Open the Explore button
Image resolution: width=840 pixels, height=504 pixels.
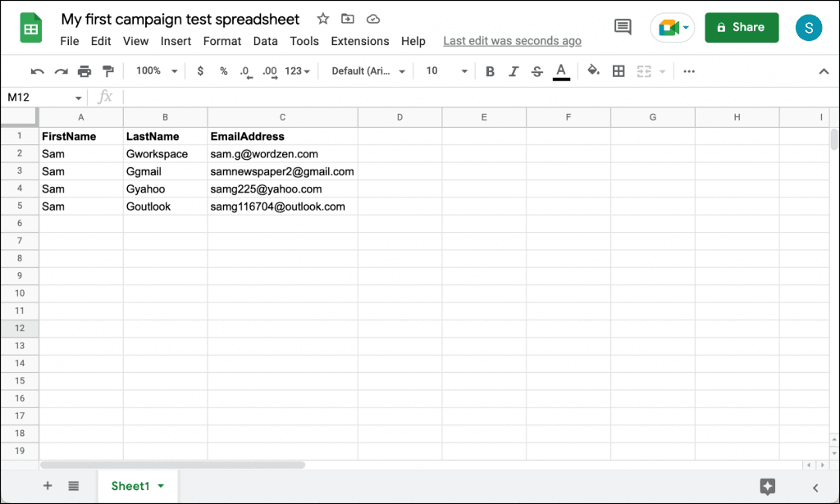coord(767,486)
